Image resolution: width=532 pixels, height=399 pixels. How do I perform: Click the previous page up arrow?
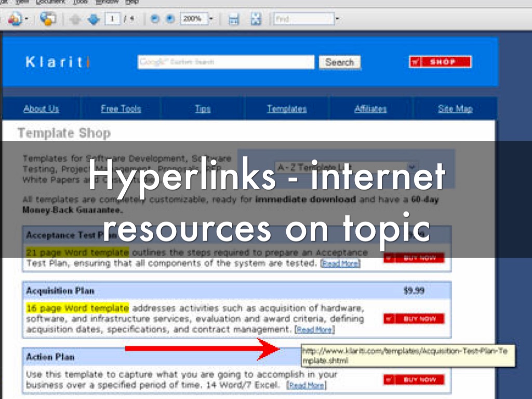(x=75, y=19)
